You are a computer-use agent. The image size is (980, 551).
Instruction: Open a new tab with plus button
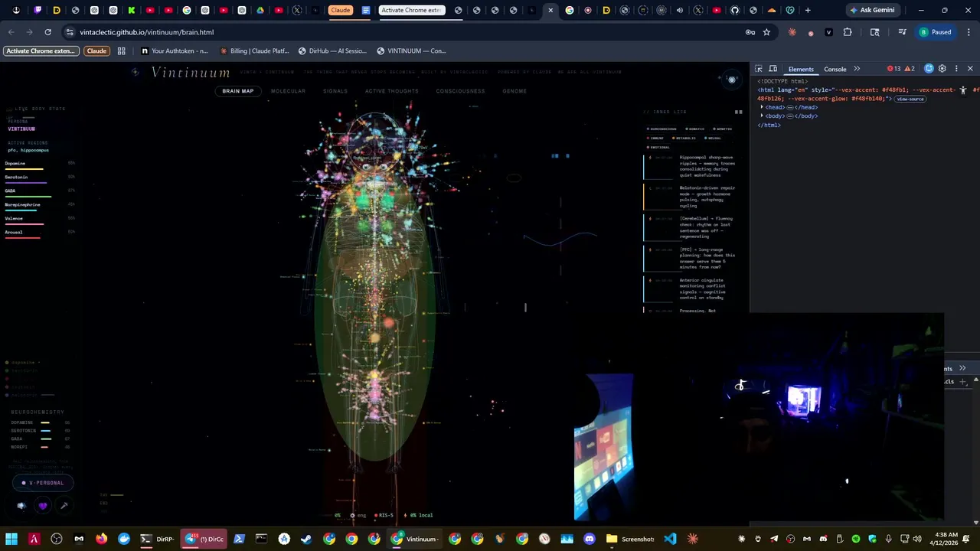[808, 10]
